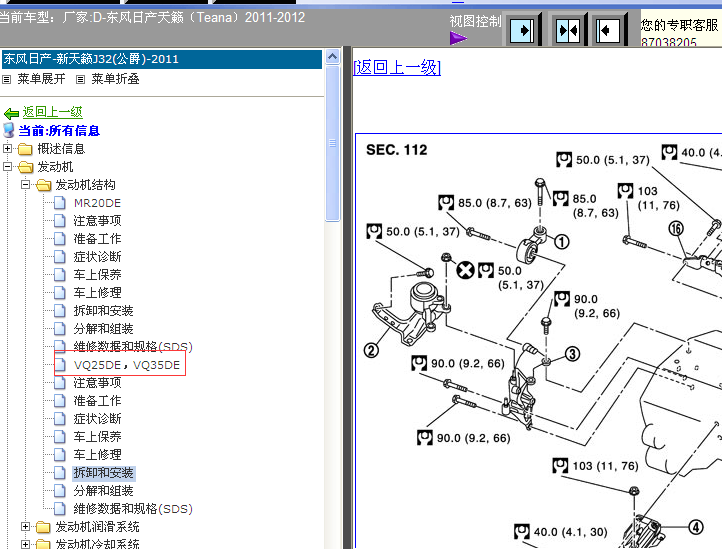Open 车上修理 under VQ25DE,VQ35DE
The width and height of the screenshot is (722, 549).
97,455
